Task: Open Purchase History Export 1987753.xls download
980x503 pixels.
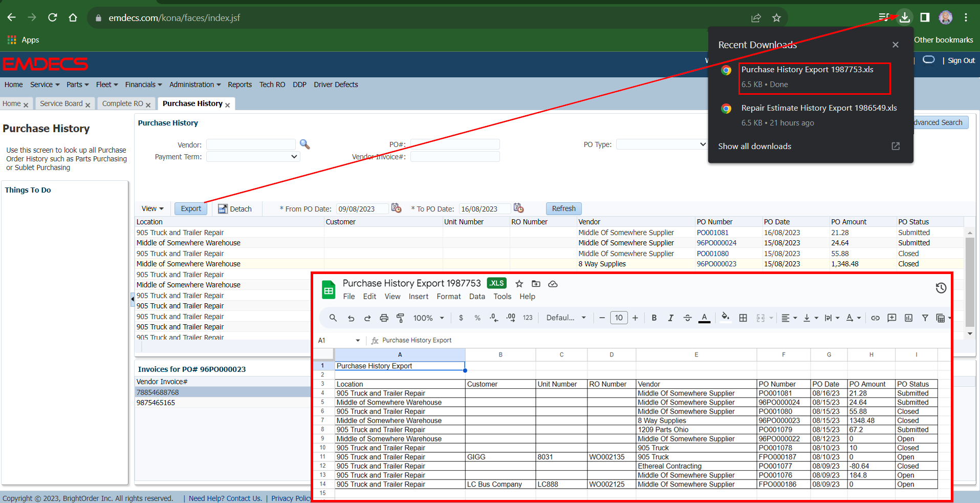Action: (814, 78)
